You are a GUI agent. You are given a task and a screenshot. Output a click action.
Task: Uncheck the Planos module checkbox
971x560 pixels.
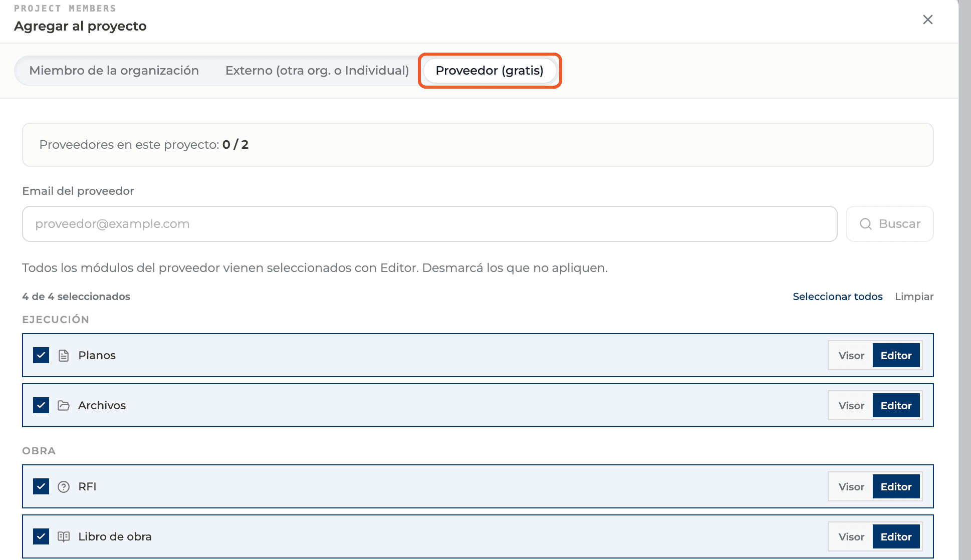tap(41, 355)
